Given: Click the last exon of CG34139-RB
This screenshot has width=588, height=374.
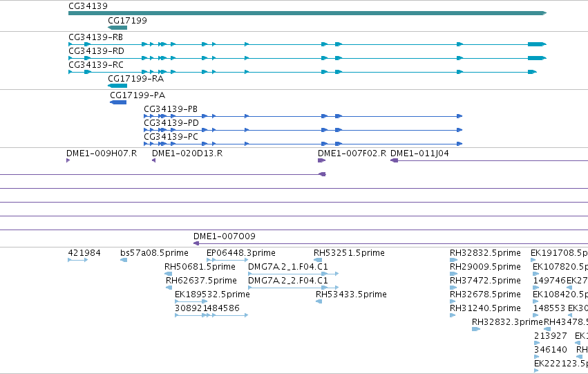Looking at the screenshot, I should pyautogui.click(x=537, y=44).
